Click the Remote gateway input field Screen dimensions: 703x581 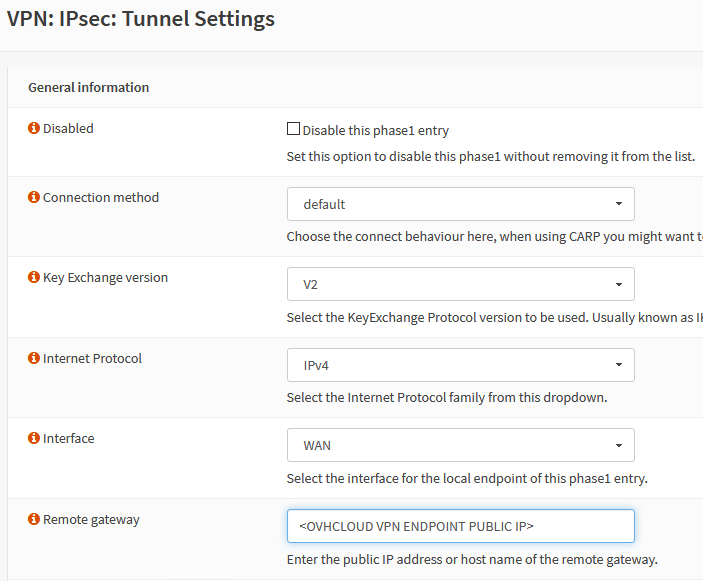tap(460, 526)
